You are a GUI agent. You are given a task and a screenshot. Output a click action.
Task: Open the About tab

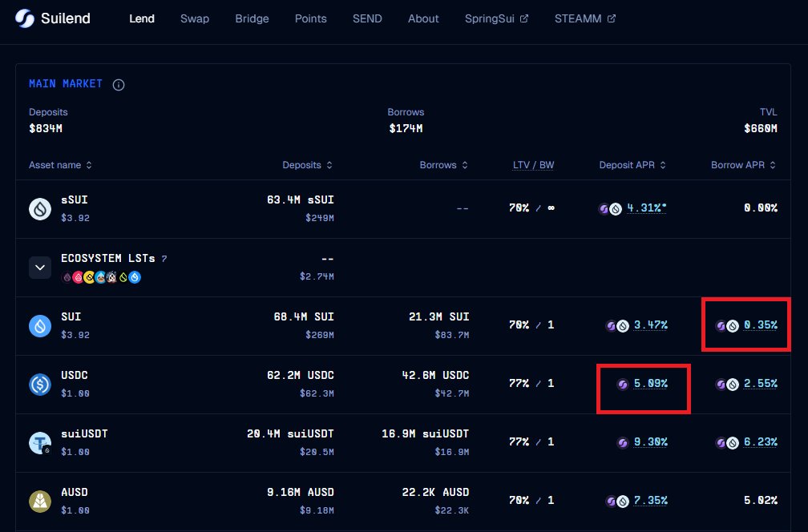423,18
